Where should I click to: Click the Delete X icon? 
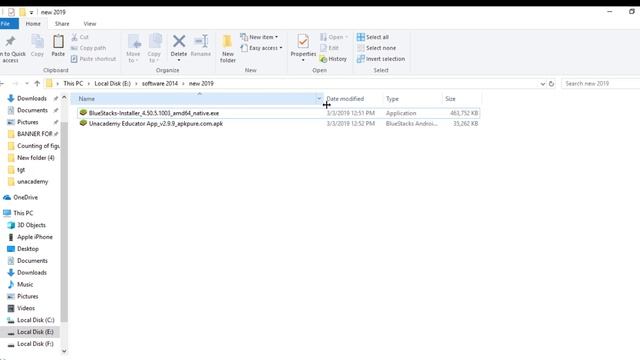point(179,41)
